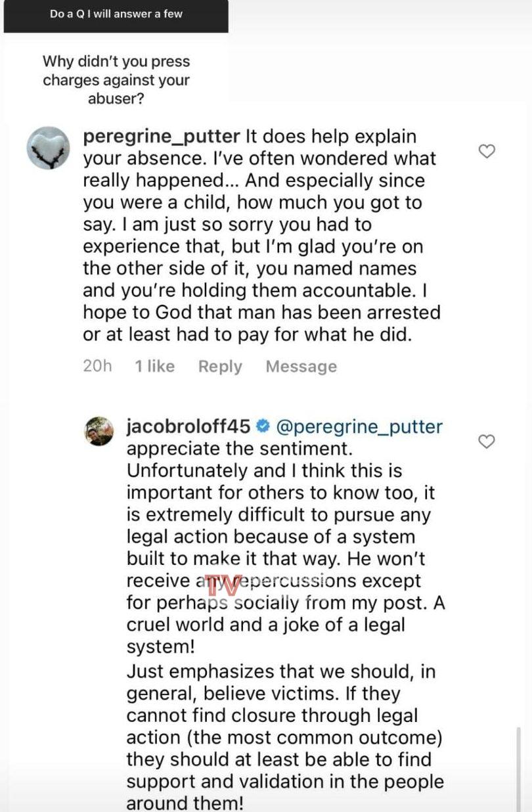Open jacobroloff45's profile picture
532x812 pixels.
point(99,430)
